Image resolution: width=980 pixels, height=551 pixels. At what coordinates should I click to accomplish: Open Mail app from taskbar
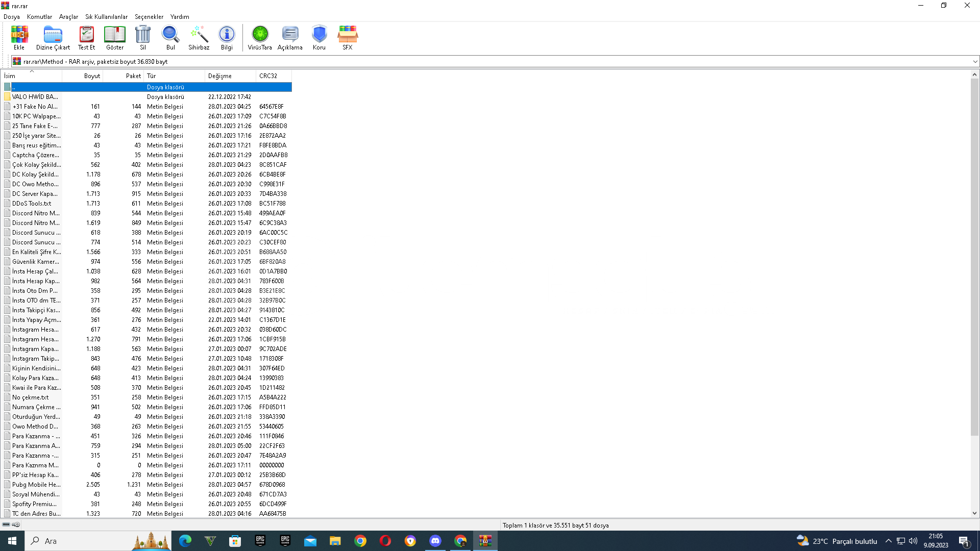[x=310, y=541]
